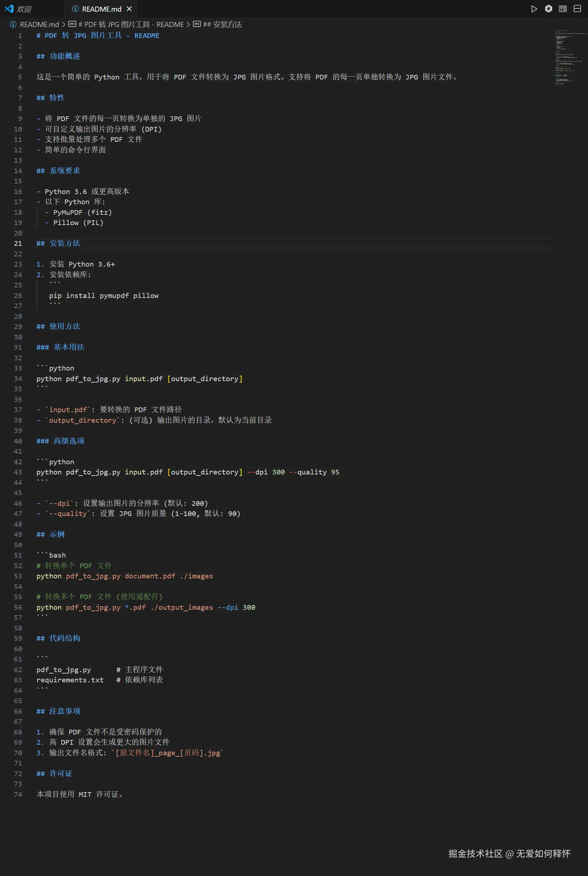Click the '`--dpi`: 设置输出图片的分辨率' line
The image size is (588, 876).
coord(126,504)
